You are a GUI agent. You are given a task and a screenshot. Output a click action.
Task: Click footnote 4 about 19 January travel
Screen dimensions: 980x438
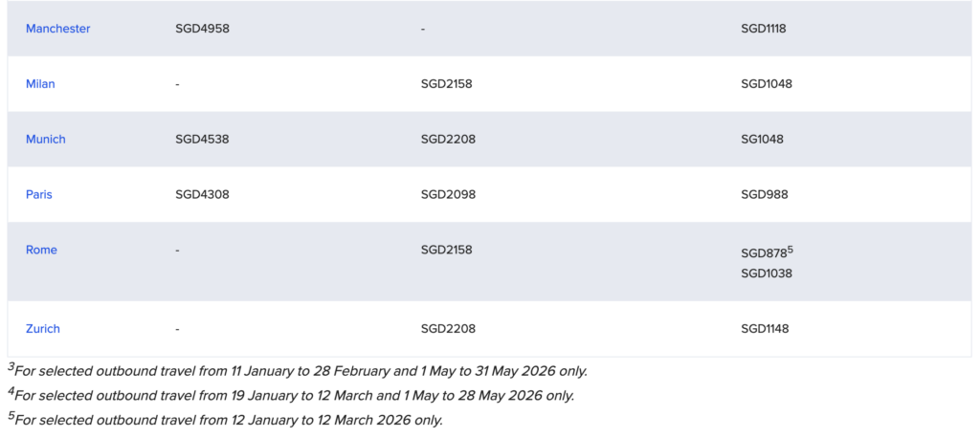pos(294,395)
